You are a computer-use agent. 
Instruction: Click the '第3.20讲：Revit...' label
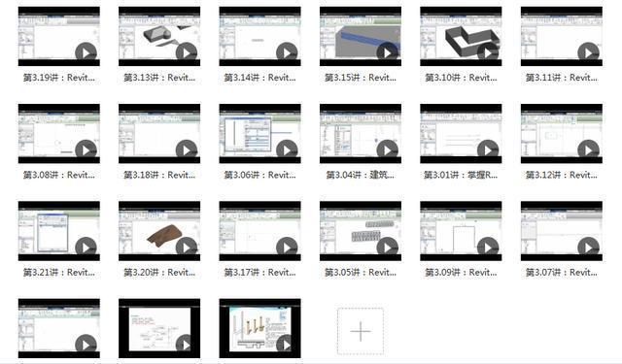[159, 272]
